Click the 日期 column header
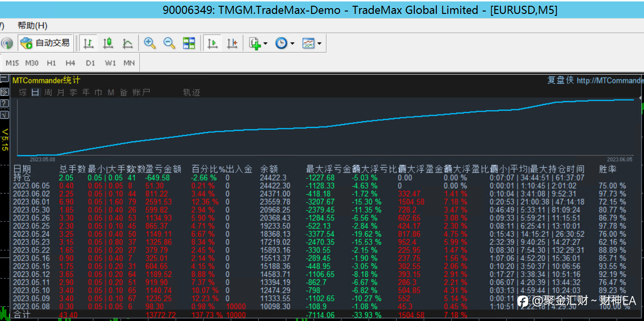 coord(22,169)
